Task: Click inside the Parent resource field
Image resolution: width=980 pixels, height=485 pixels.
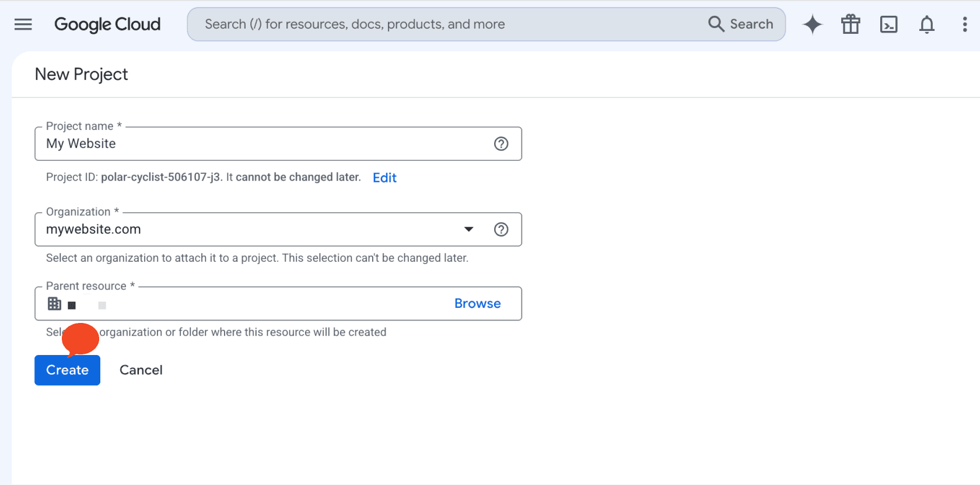Action: [x=278, y=304]
